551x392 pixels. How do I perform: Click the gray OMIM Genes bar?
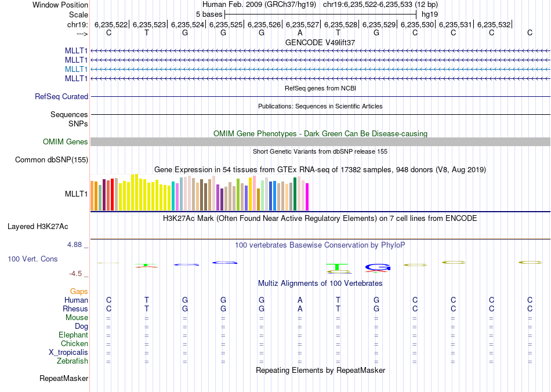click(320, 142)
